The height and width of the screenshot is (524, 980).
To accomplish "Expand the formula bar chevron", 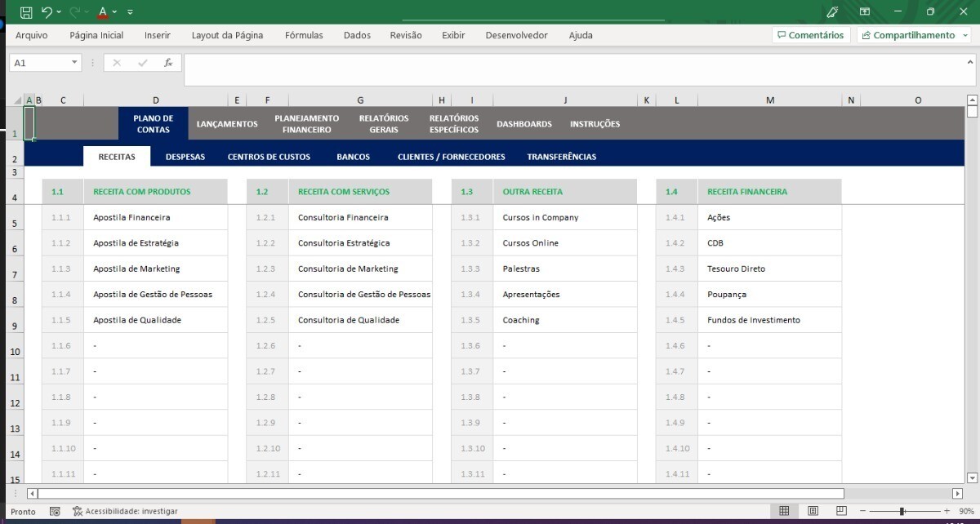I will point(971,62).
